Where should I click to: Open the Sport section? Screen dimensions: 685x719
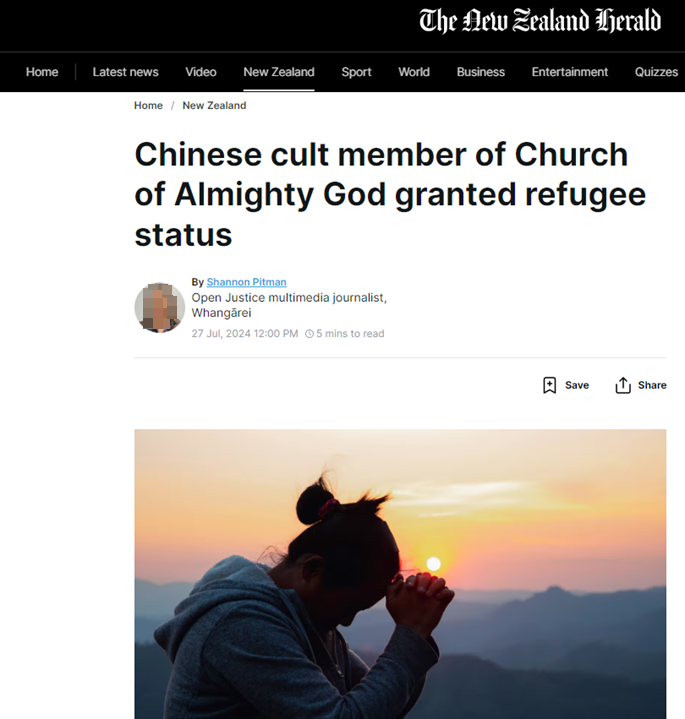(356, 72)
